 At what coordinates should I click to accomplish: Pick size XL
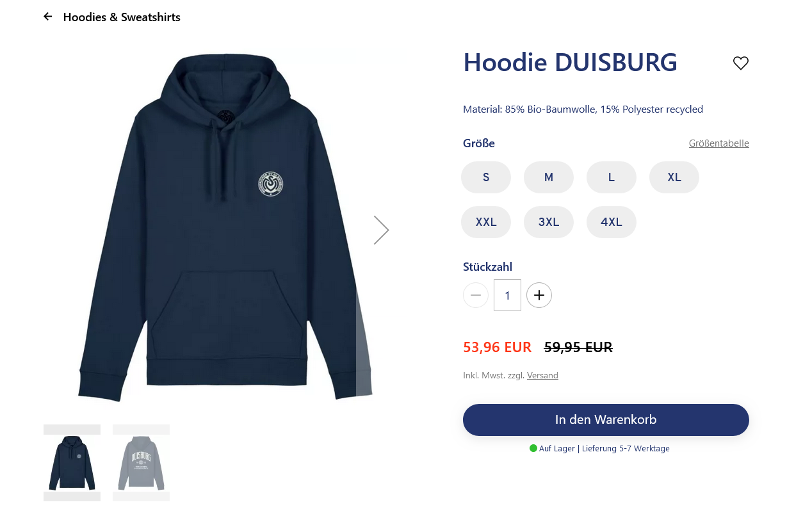[x=674, y=177]
